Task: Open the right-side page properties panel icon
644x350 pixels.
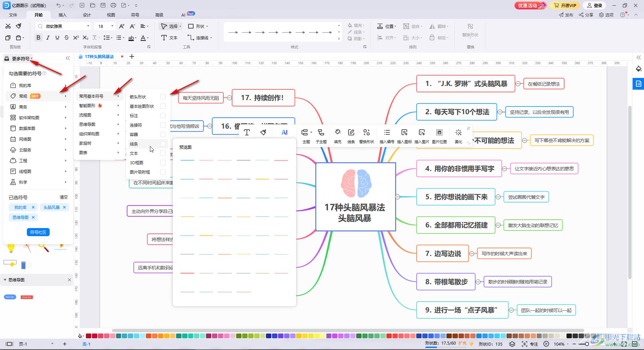Action: coord(639,84)
